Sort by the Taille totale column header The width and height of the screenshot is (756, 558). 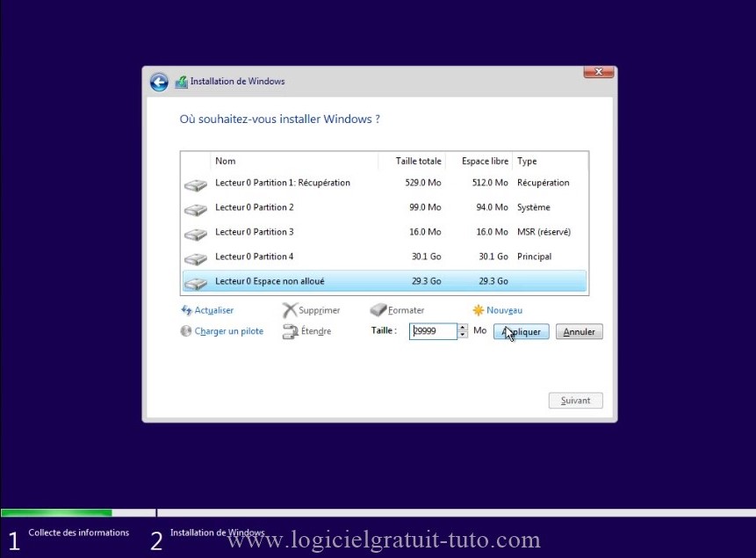pyautogui.click(x=412, y=161)
